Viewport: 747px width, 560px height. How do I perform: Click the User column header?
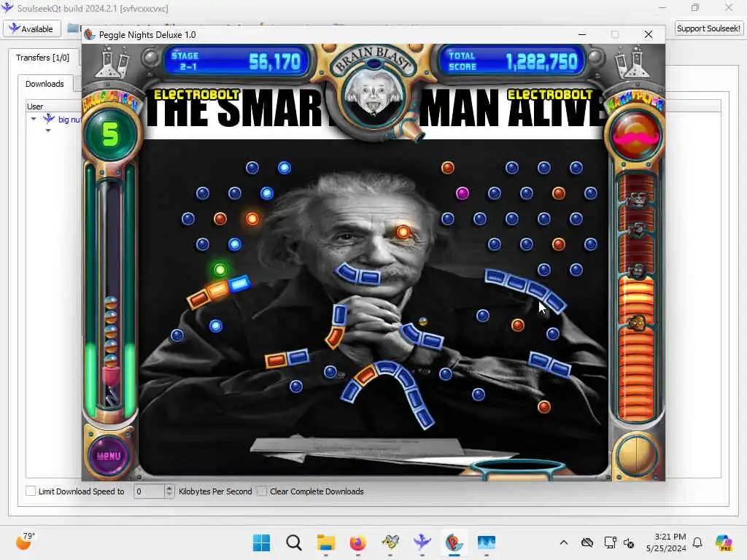click(35, 106)
